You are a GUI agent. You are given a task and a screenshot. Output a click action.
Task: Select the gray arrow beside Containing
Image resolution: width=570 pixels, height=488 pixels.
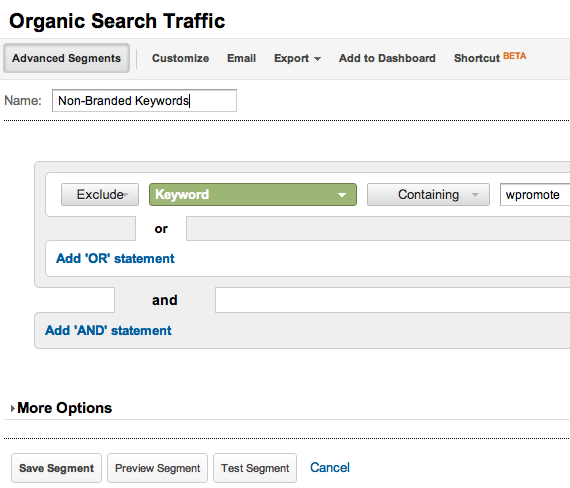(x=475, y=195)
